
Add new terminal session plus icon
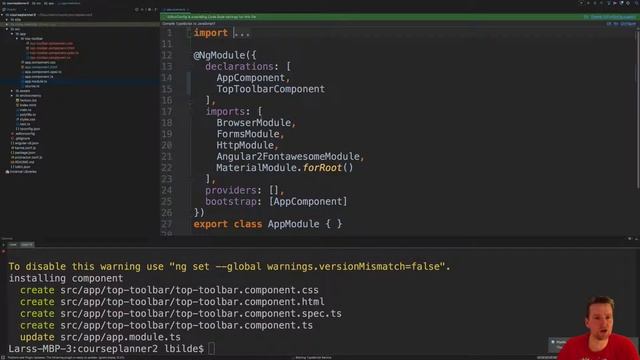[3, 244]
